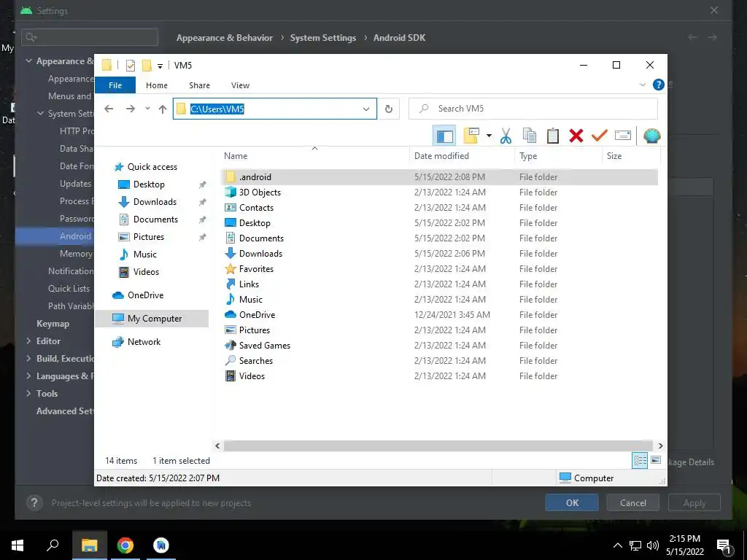Click OK in the Settings dialog
Image resolution: width=747 pixels, height=560 pixels.
click(x=572, y=503)
